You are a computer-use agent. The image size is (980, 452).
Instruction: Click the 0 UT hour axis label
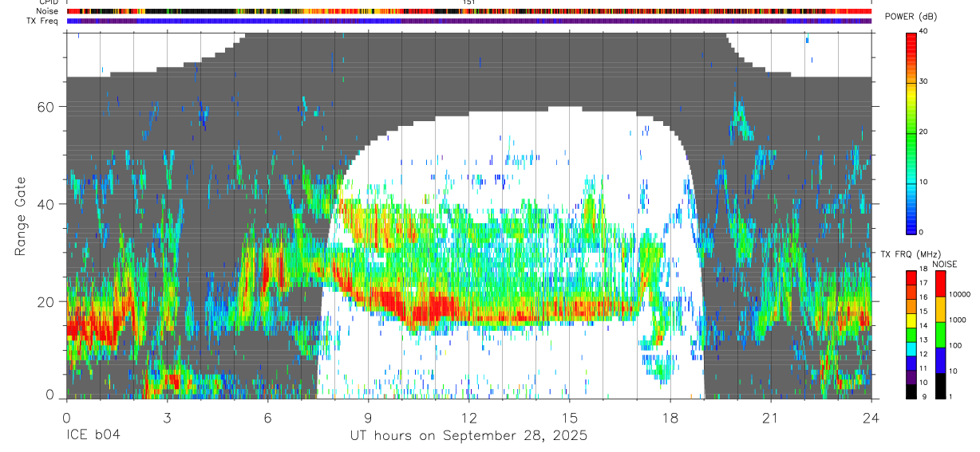coord(66,417)
